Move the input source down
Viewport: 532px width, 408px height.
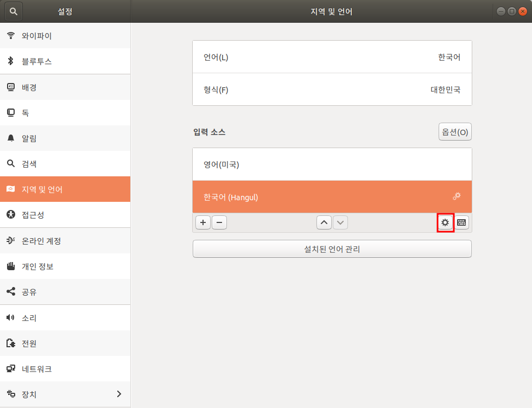pyautogui.click(x=340, y=222)
